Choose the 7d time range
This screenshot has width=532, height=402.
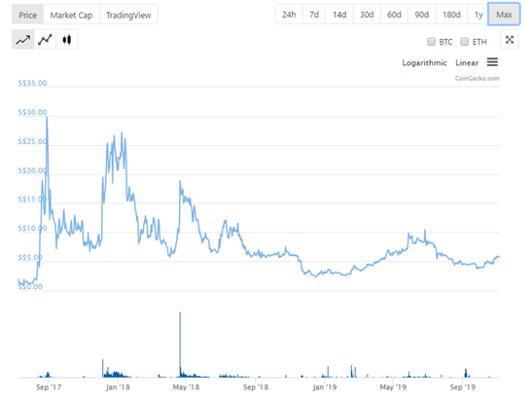314,15
